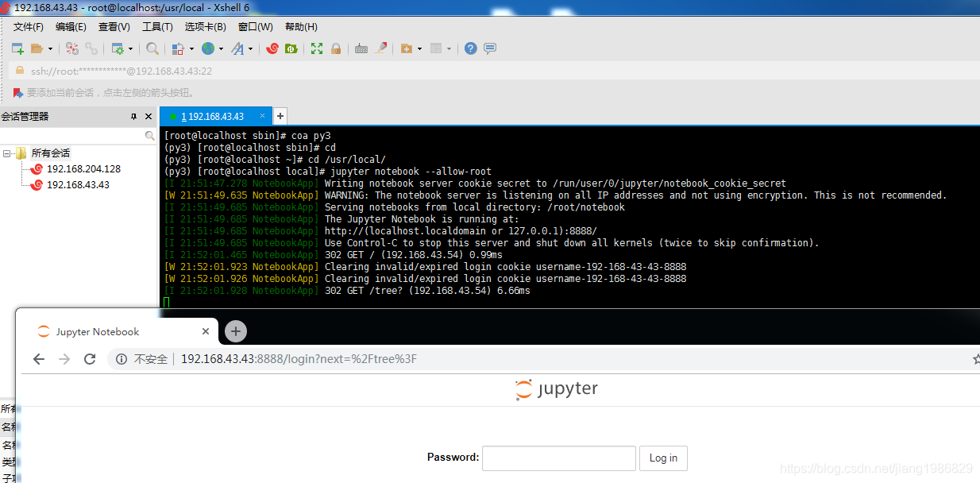Click the highlighter pen icon
The height and width of the screenshot is (483, 980).
coord(380,48)
